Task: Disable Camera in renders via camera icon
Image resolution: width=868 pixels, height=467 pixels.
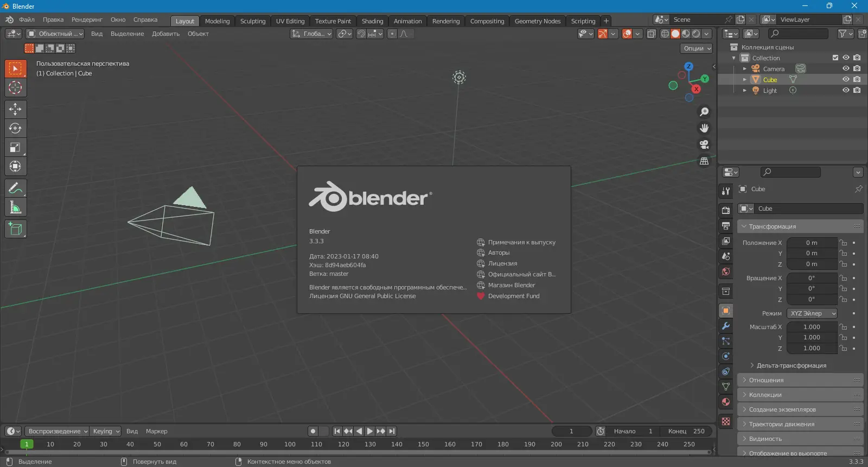Action: coord(857,68)
